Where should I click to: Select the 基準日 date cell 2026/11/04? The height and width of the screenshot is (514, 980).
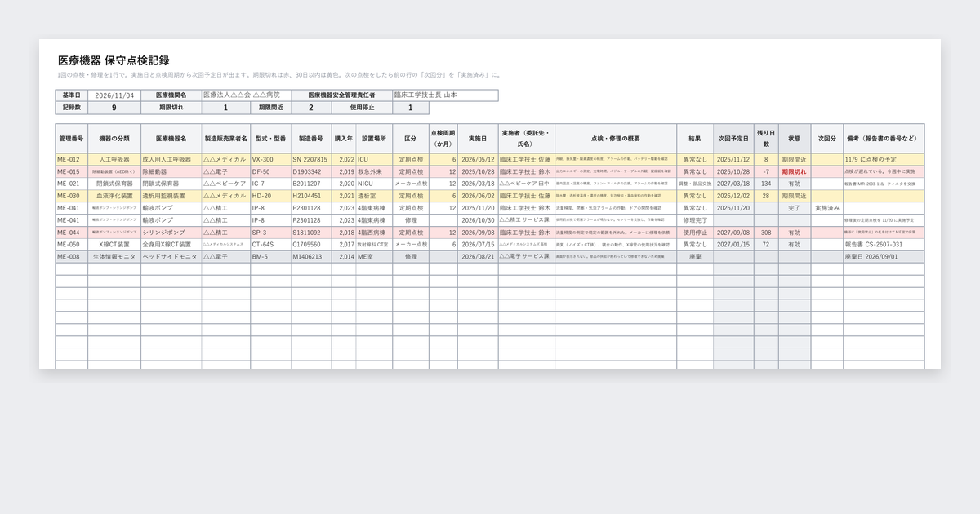(x=114, y=95)
